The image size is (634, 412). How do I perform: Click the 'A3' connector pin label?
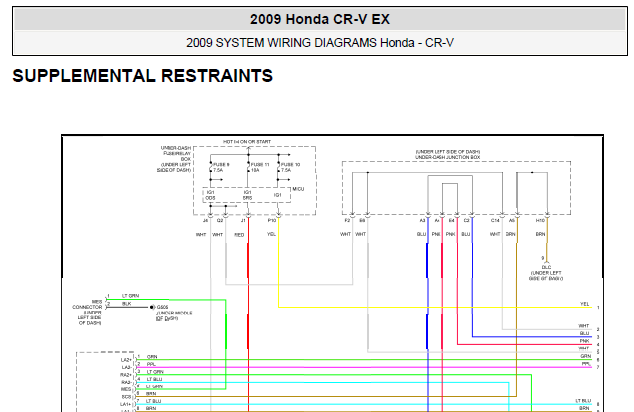[423, 220]
